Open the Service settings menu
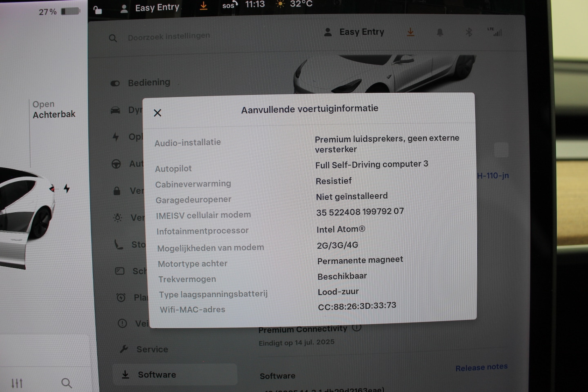The image size is (588, 392). point(152,350)
